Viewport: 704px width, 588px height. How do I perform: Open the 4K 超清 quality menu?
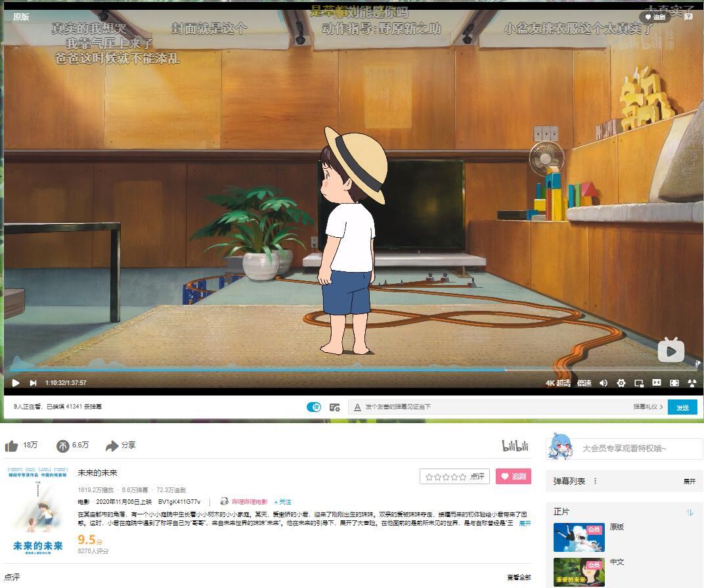558,383
